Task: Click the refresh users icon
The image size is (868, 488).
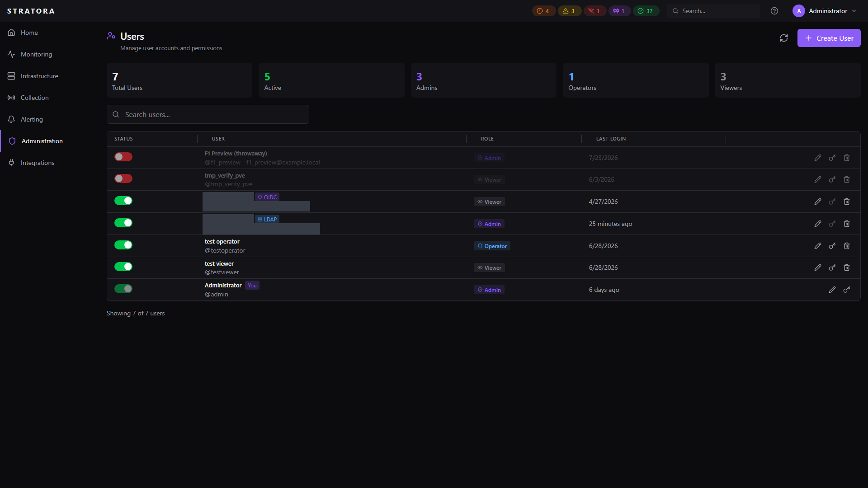Action: click(784, 38)
